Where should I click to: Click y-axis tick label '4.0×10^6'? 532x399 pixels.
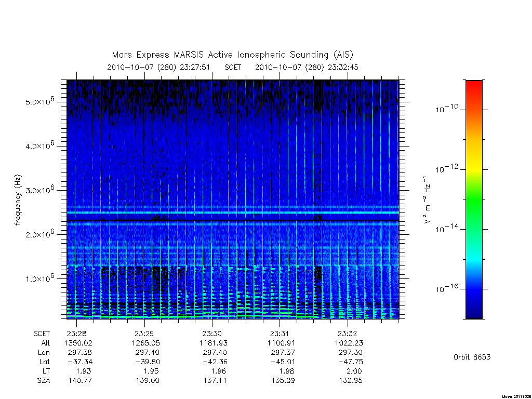pos(39,145)
